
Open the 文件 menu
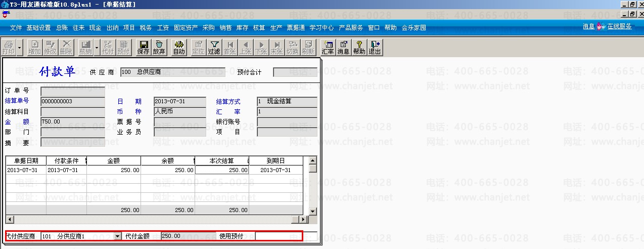[x=16, y=28]
